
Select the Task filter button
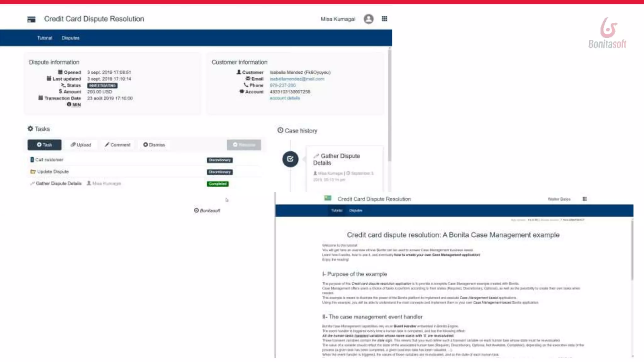tap(44, 145)
